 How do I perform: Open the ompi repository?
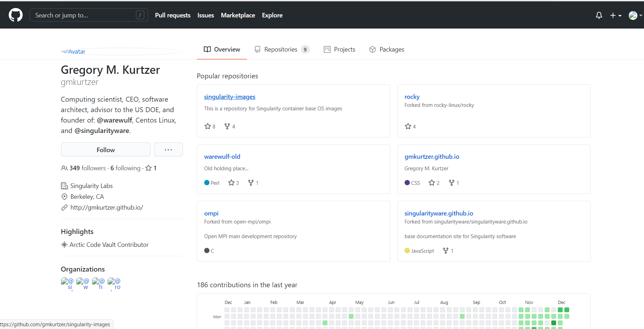click(x=211, y=213)
